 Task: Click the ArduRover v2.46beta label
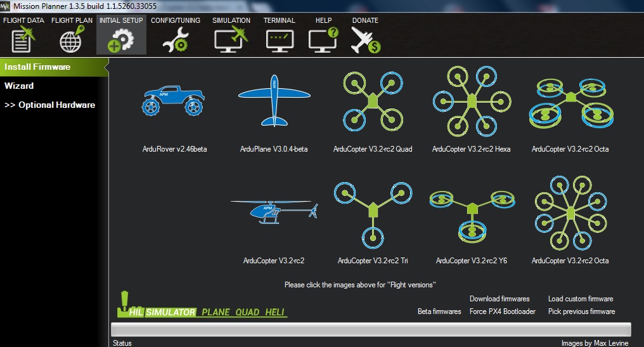click(174, 149)
